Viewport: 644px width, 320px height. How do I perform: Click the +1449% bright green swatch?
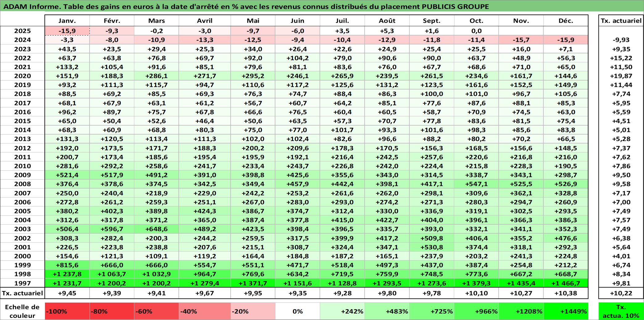coord(566,311)
